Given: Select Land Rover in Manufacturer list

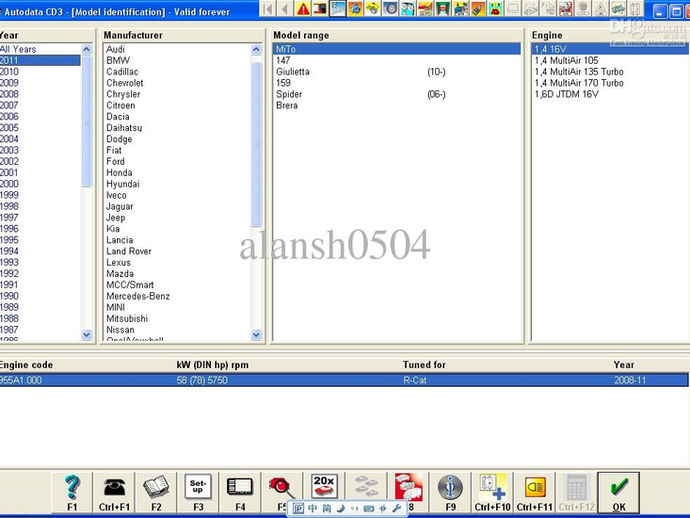Looking at the screenshot, I should tap(177, 251).
